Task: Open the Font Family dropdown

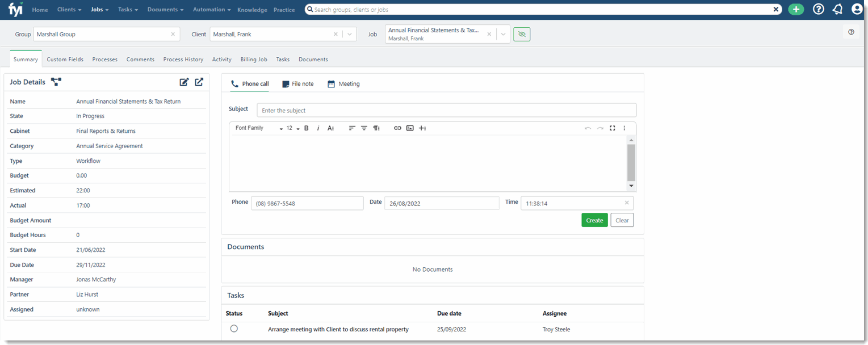Action: 259,128
